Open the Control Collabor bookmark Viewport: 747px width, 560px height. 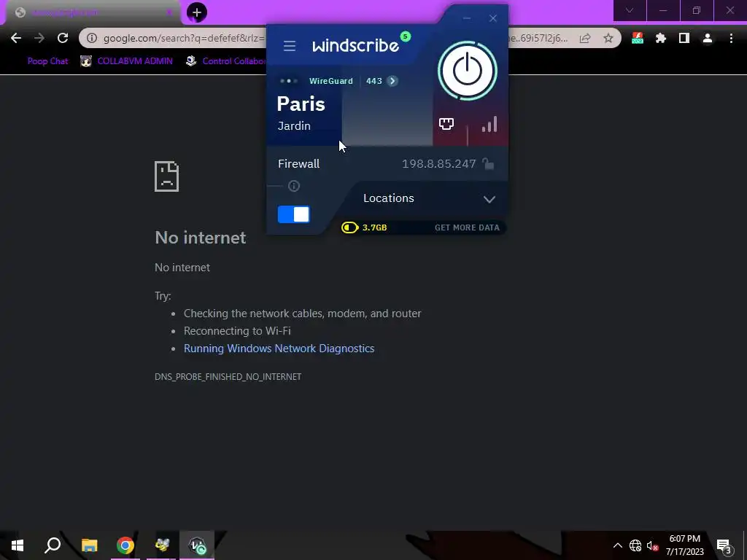coord(226,61)
